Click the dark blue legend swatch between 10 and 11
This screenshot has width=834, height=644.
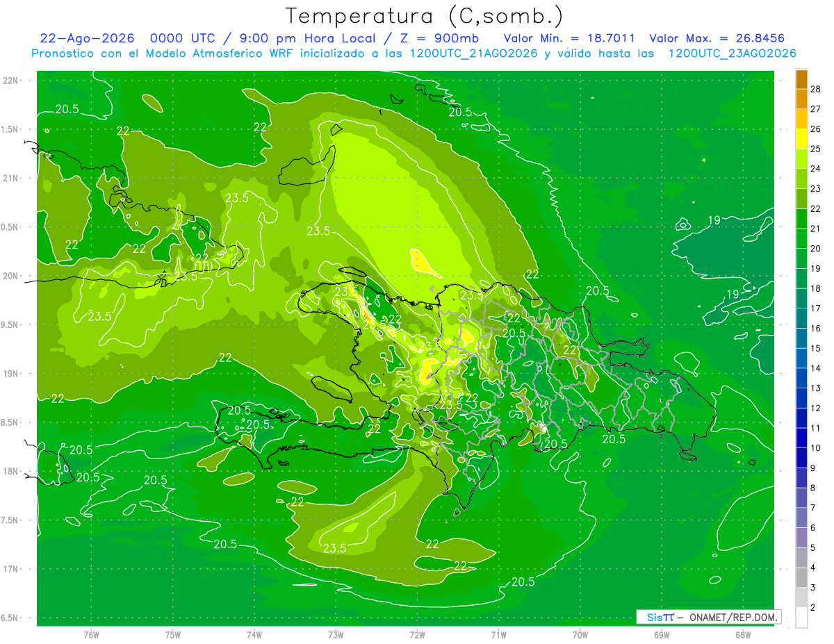pos(801,438)
